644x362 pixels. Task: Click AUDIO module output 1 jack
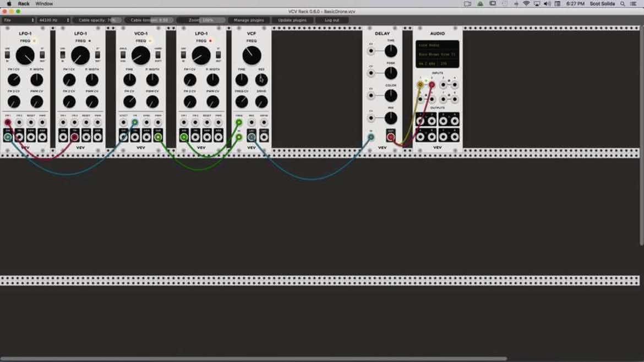coord(420,121)
